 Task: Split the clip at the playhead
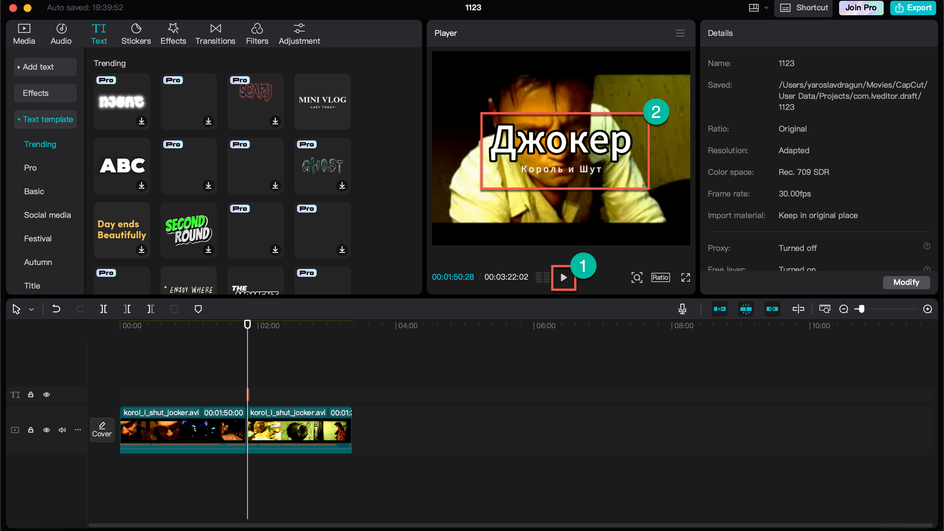[x=104, y=309]
